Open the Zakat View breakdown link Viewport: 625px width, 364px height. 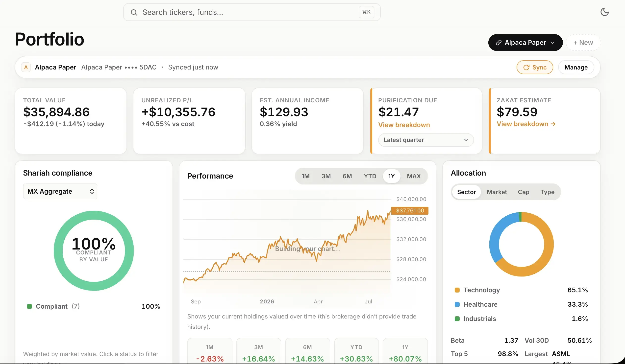[x=526, y=124]
